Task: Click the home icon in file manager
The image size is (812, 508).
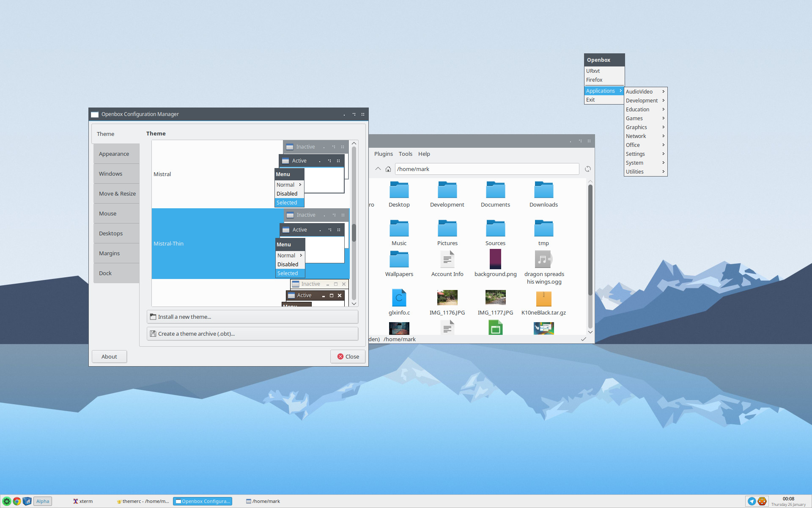Action: 388,169
